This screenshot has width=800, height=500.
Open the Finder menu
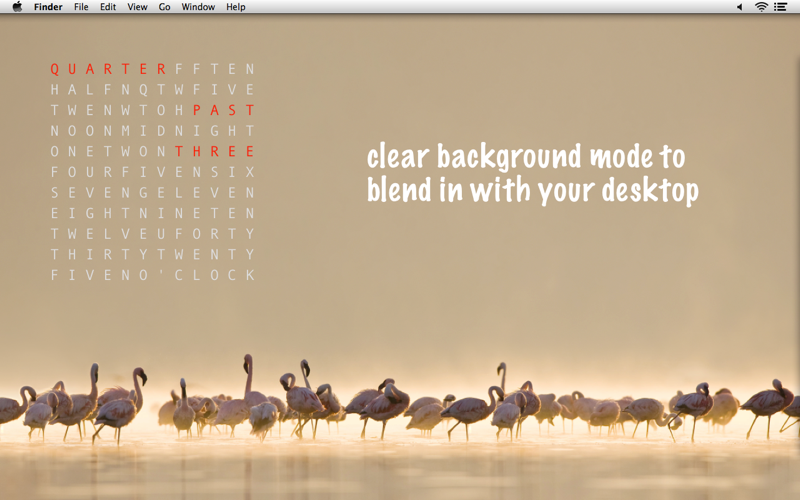(48, 7)
